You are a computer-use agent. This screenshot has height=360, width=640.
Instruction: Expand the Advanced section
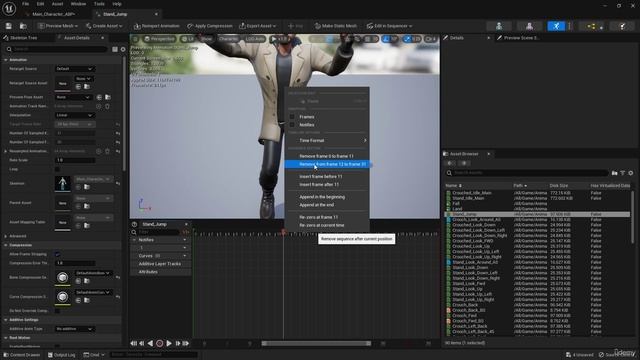[x=6, y=236]
